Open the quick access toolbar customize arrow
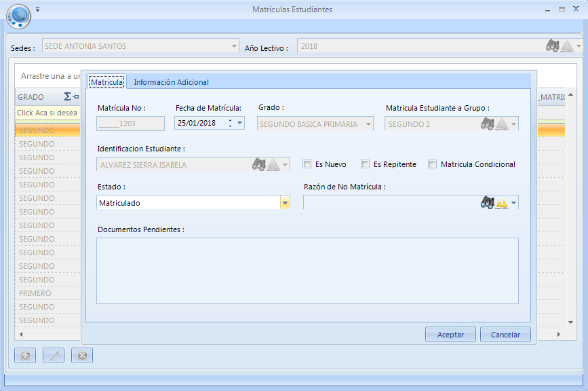Screen dimensions: 588x391 point(38,10)
